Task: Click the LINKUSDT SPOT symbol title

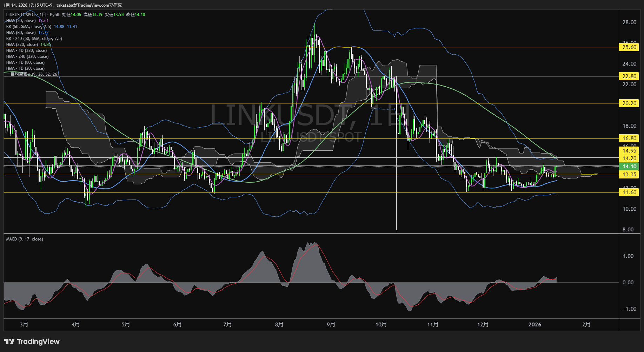Action: click(x=21, y=15)
